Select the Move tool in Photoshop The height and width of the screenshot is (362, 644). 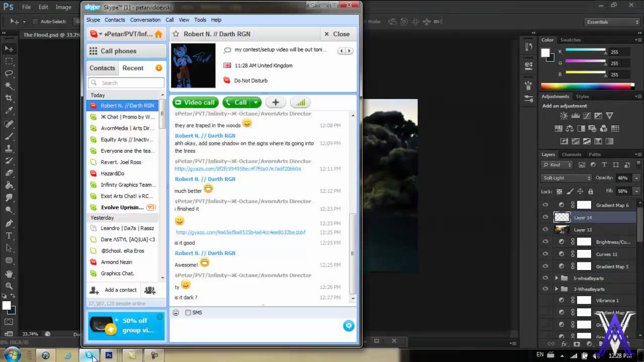[9, 49]
